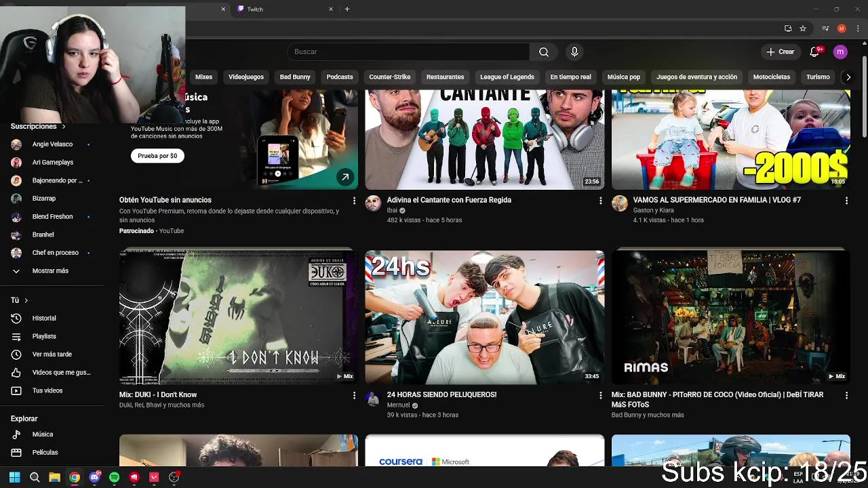Open Chrome media controls icon
Screen dimensions: 868x488
[825, 28]
